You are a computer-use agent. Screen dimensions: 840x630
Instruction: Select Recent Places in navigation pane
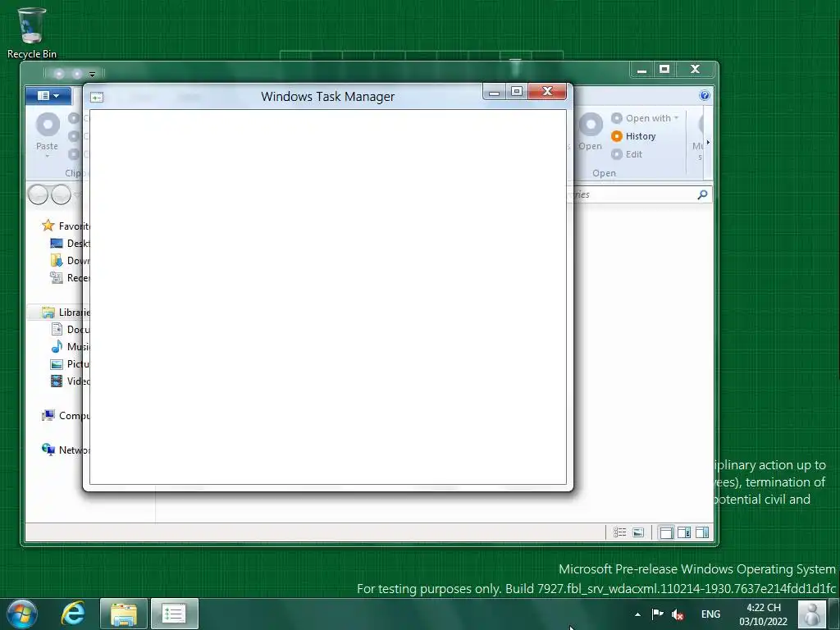coord(70,277)
